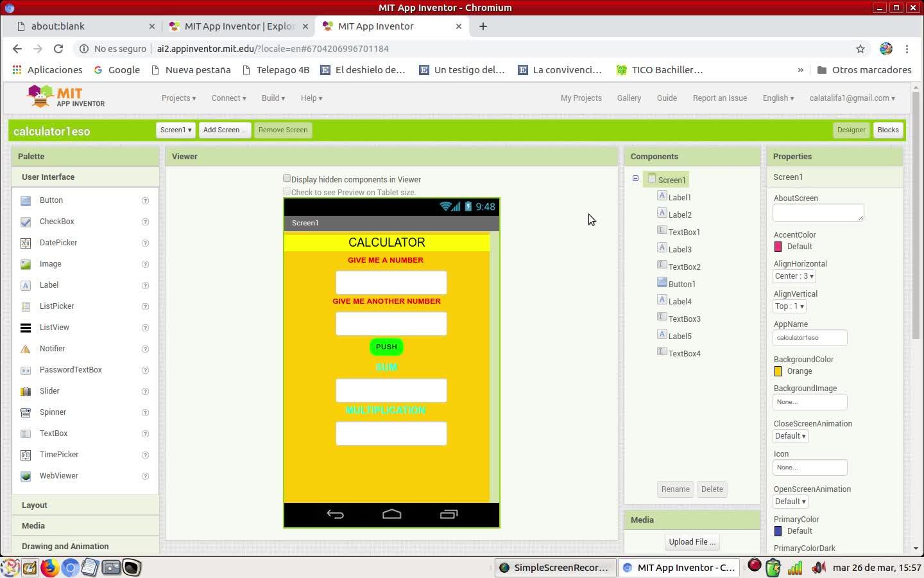Image resolution: width=924 pixels, height=578 pixels.
Task: Click the PrimaryColor swatch
Action: (778, 531)
